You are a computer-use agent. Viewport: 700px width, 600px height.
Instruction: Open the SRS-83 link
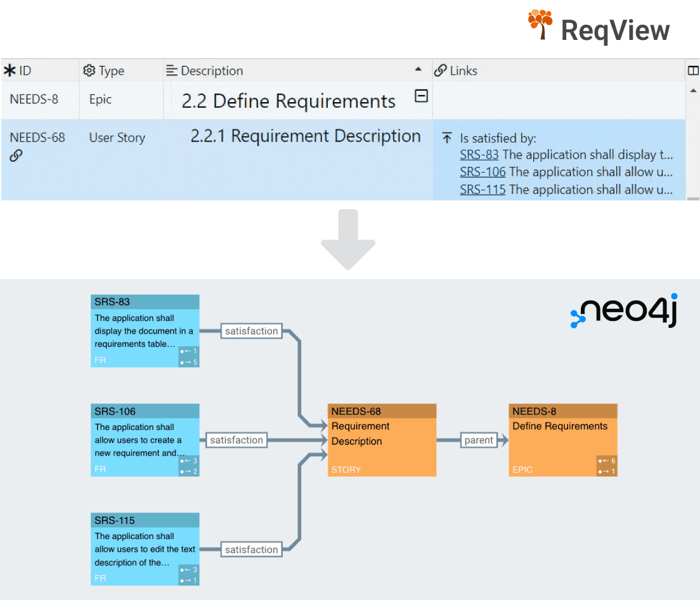(479, 155)
